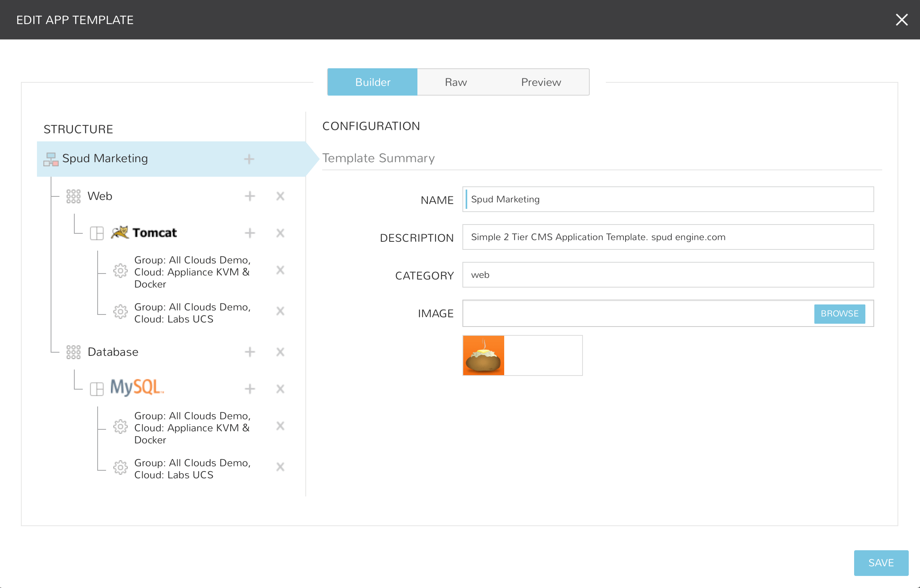Delete the MySQL instance node

tap(280, 389)
